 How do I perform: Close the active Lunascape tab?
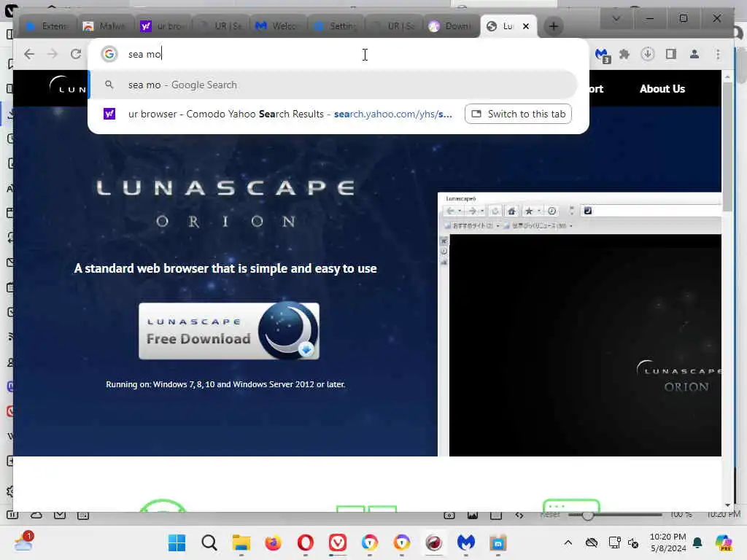[x=526, y=26]
